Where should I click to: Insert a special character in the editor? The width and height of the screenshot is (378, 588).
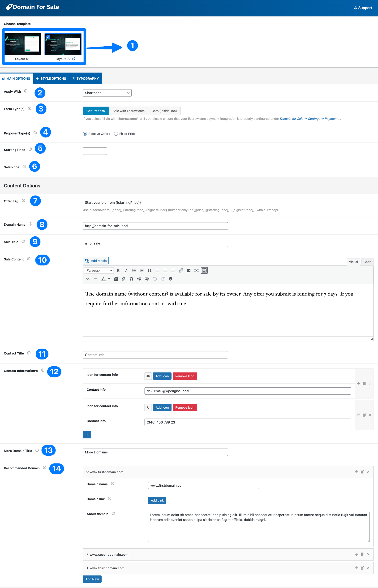(131, 279)
